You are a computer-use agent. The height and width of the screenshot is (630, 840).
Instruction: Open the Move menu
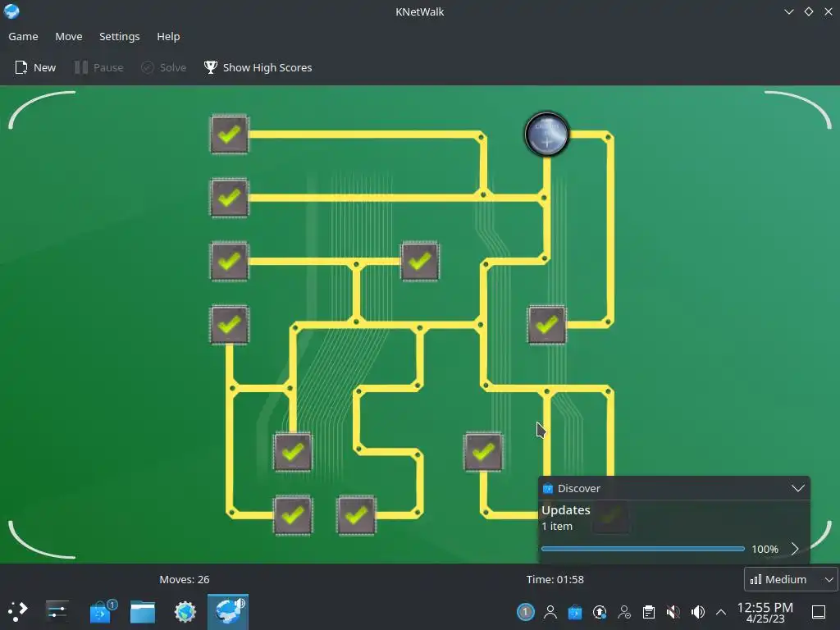point(69,36)
